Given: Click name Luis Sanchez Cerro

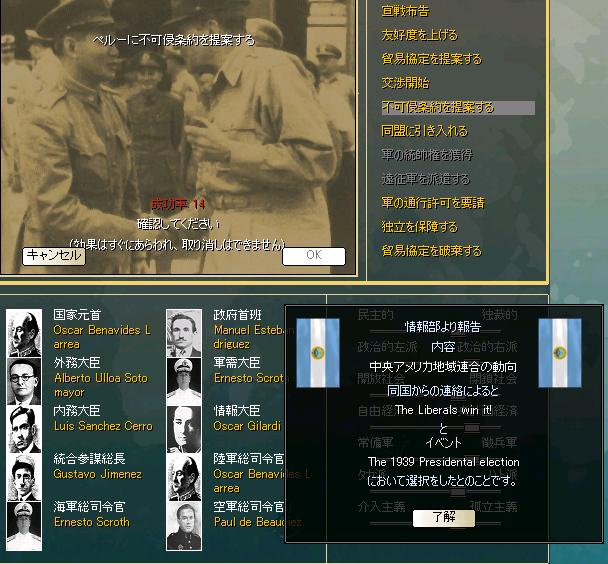Looking at the screenshot, I should (103, 426).
